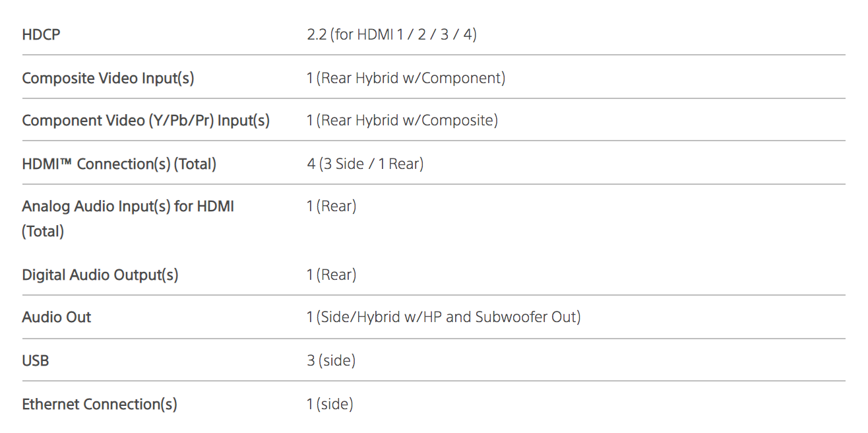Select the Component Video (Y/Pb/Pr) Input(s) label

[146, 120]
